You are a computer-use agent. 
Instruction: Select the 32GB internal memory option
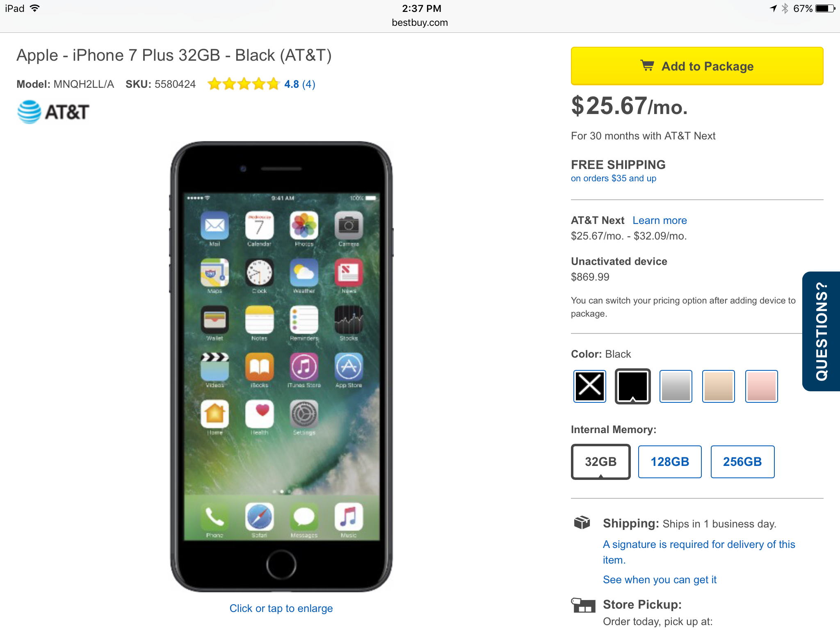600,461
